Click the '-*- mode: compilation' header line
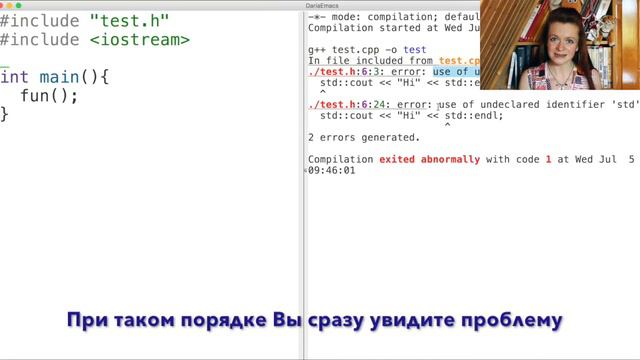This screenshot has width=640, height=360. 394,17
